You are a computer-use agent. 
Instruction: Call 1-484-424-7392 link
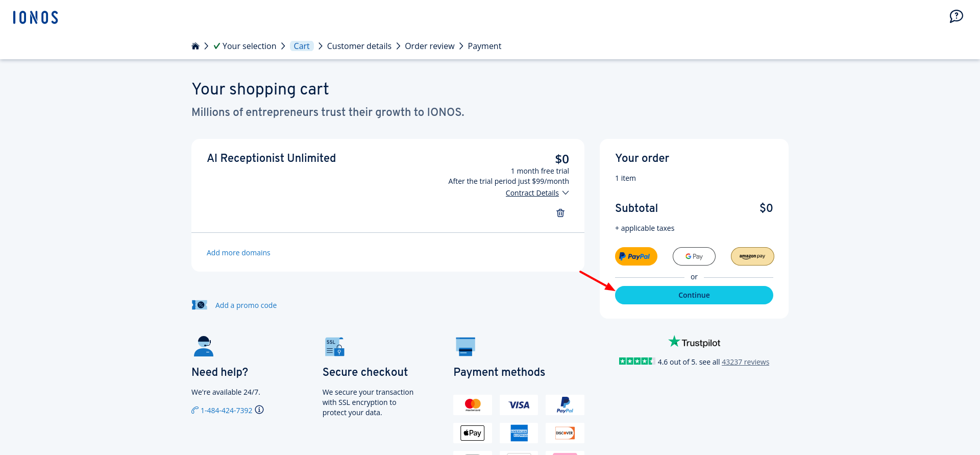tap(227, 410)
